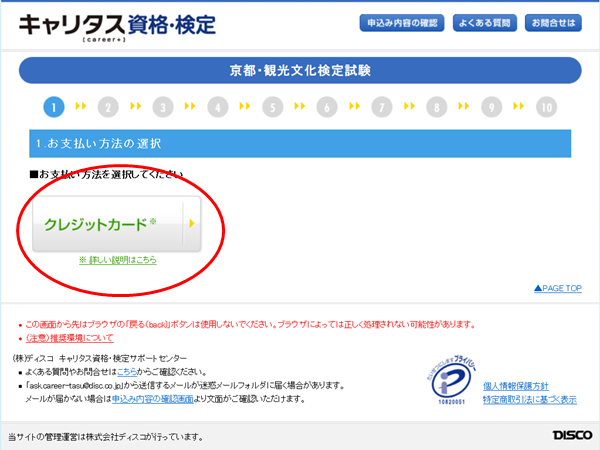Viewport: 600px width, 450px height.
Task: Open 申込み内容の確認 button
Action: coord(402,23)
